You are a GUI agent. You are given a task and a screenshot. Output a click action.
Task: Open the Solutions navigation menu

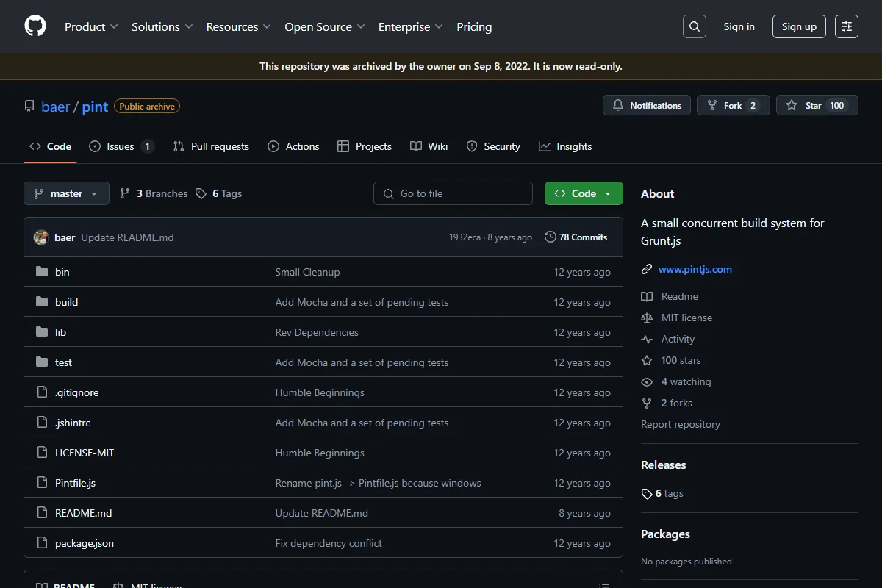tap(162, 26)
